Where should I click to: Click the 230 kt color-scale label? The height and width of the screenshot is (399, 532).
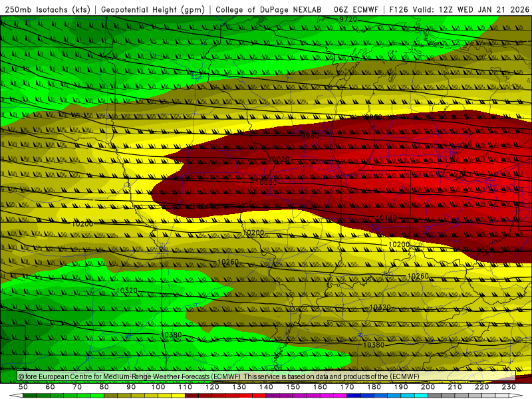(x=509, y=387)
